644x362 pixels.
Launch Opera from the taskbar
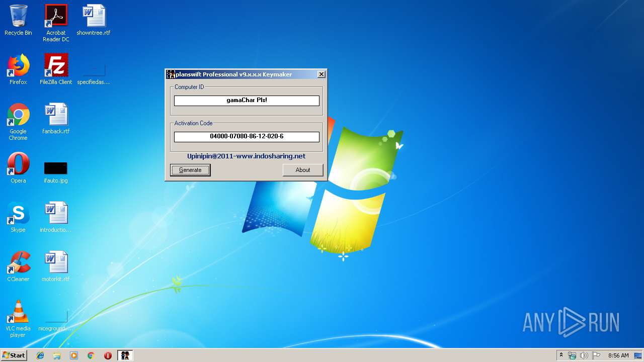click(x=108, y=355)
